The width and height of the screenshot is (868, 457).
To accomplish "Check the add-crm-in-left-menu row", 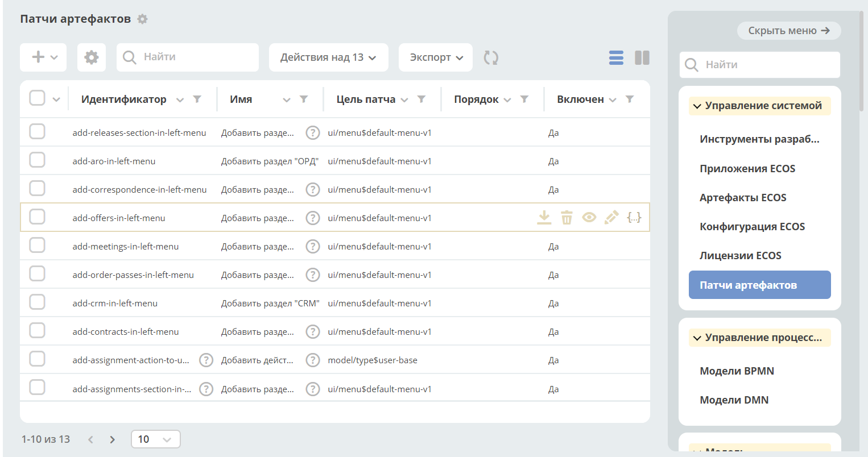I will click(37, 302).
